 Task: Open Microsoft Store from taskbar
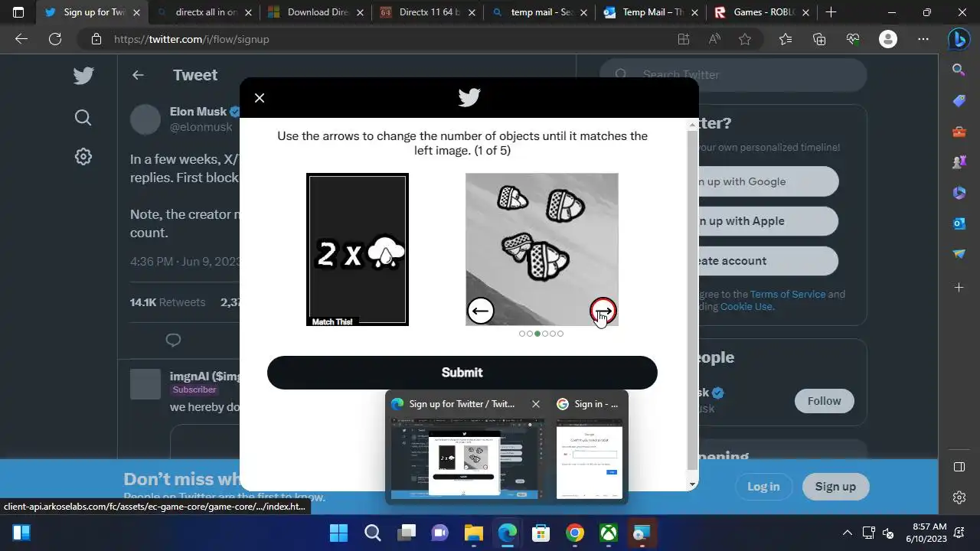[x=541, y=533]
